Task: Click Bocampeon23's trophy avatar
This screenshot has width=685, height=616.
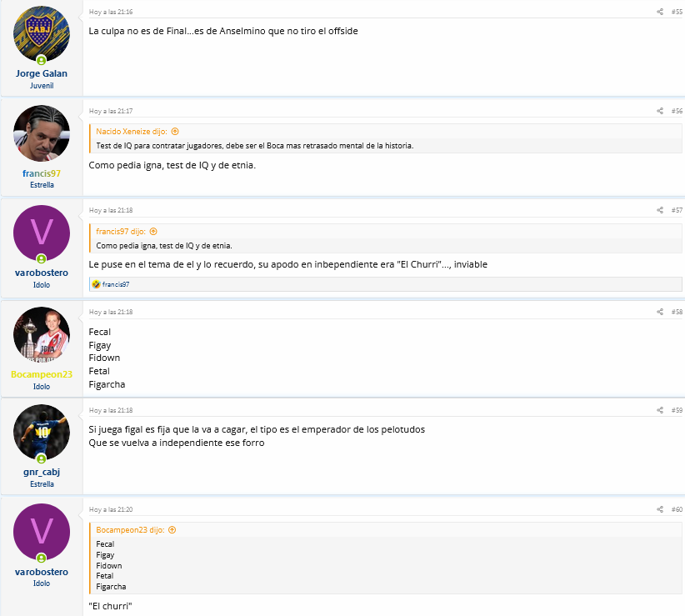Action: (42, 334)
